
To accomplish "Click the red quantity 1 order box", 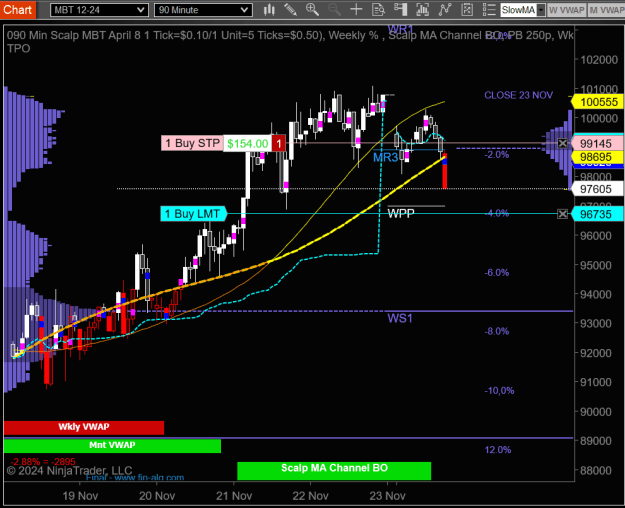I will (x=279, y=143).
